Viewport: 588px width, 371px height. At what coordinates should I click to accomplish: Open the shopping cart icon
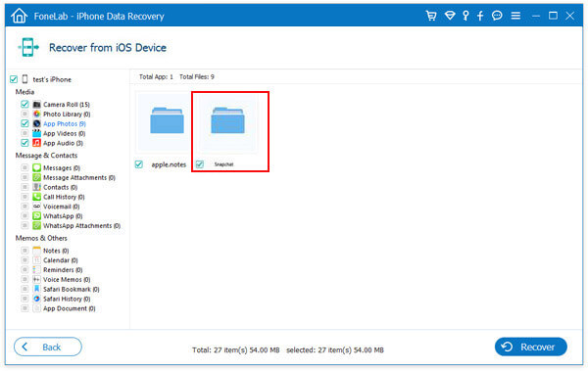point(431,16)
